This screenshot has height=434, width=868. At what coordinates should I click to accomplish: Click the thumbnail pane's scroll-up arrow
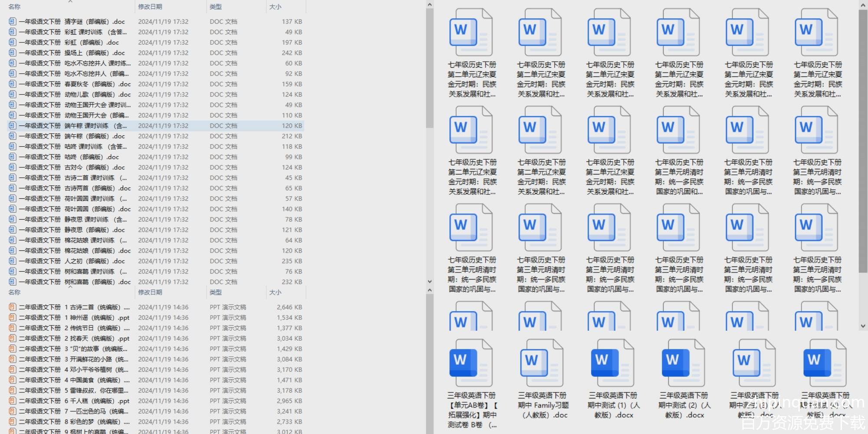[x=863, y=5]
